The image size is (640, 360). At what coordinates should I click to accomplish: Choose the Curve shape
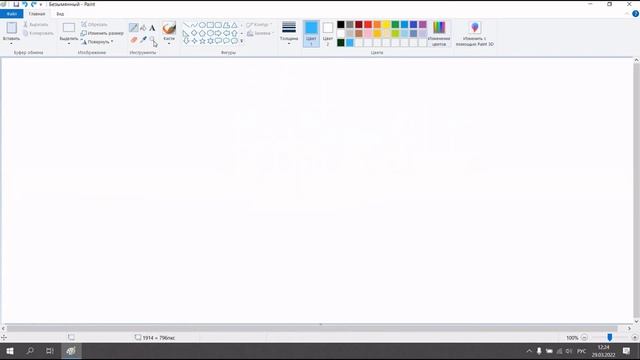[x=194, y=25]
